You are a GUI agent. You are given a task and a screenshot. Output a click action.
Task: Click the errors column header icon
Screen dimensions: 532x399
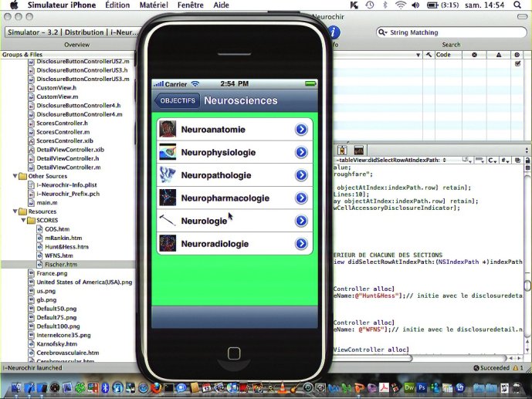point(474,55)
